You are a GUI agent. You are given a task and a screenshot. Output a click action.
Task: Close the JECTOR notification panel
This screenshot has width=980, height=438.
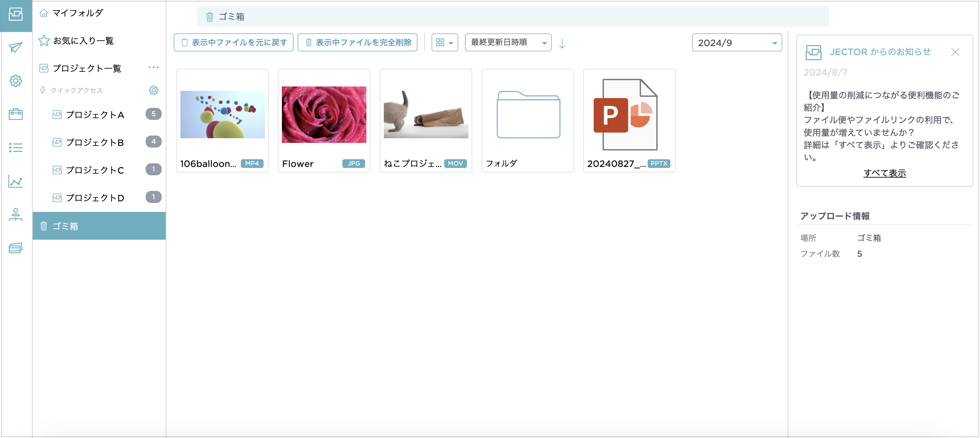point(955,52)
